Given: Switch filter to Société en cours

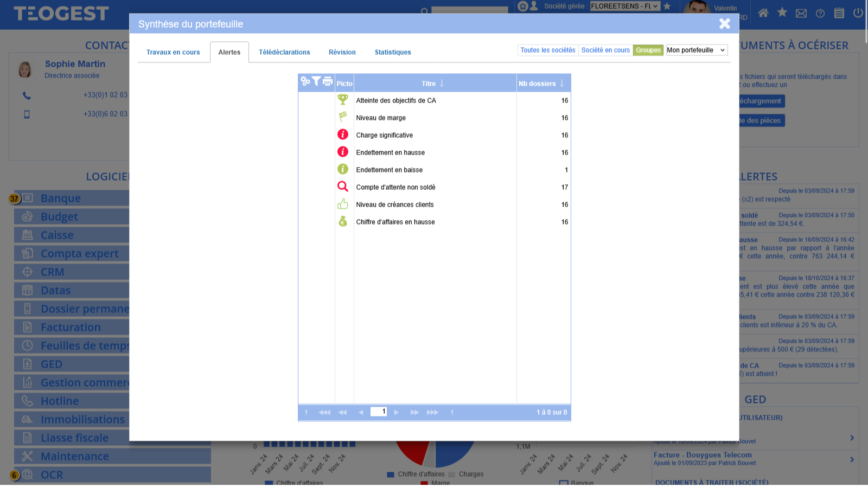Looking at the screenshot, I should (605, 50).
